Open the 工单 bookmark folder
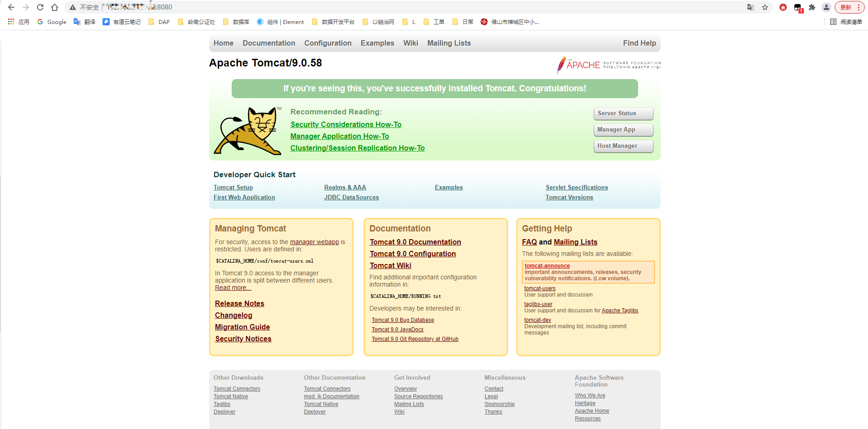 point(434,22)
